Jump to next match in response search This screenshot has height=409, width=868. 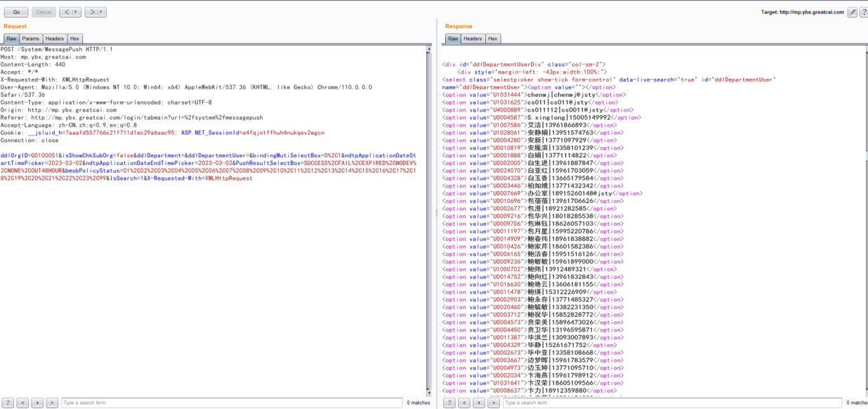click(493, 403)
